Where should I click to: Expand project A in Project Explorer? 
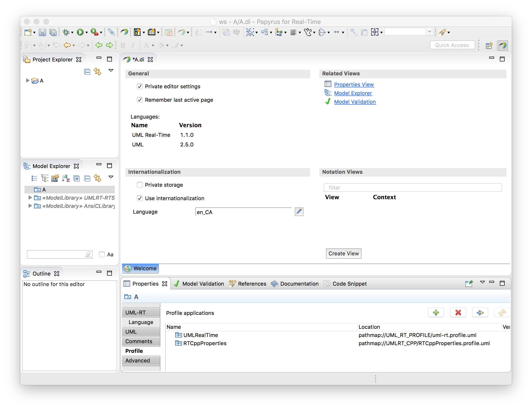[28, 80]
